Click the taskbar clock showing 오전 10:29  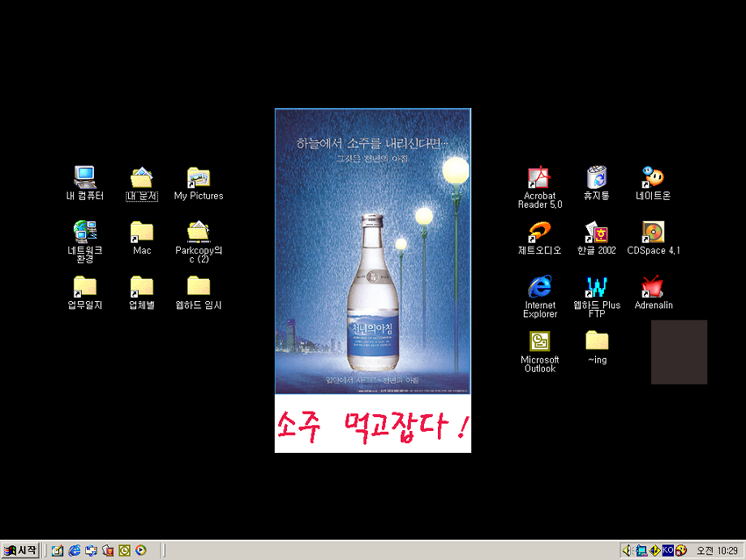tap(716, 550)
